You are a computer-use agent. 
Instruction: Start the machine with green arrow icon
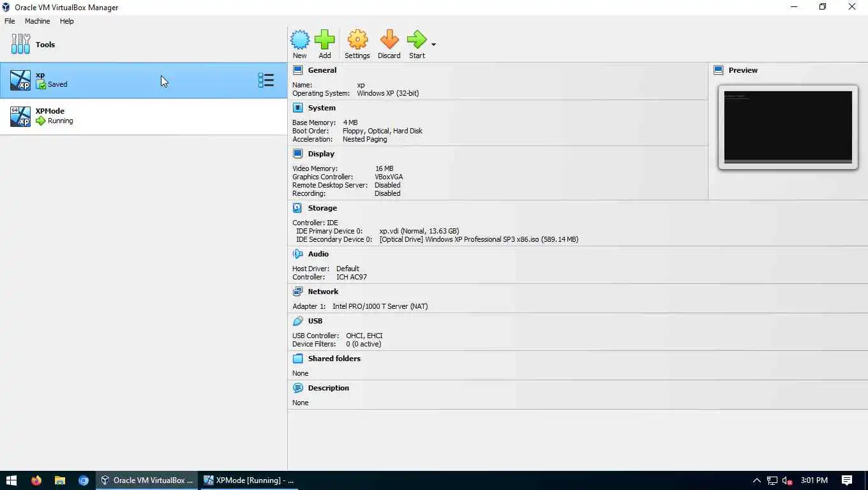pos(417,40)
